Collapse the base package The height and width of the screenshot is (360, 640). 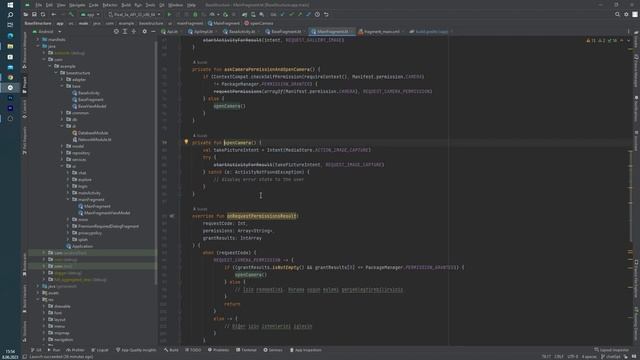[x=62, y=86]
